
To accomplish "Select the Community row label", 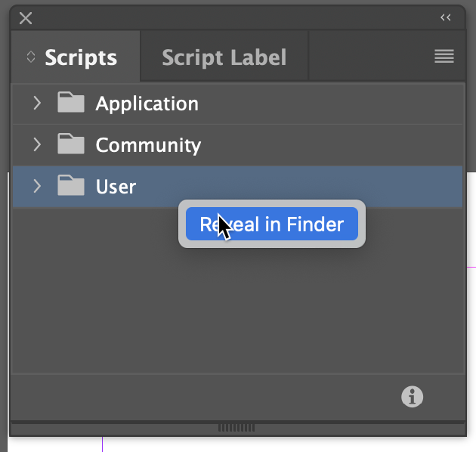I will (x=148, y=144).
